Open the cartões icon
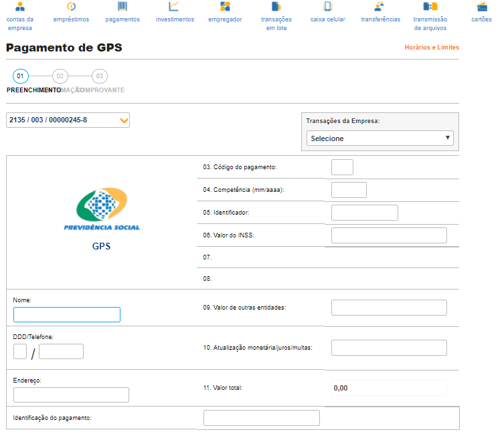 pos(481,7)
